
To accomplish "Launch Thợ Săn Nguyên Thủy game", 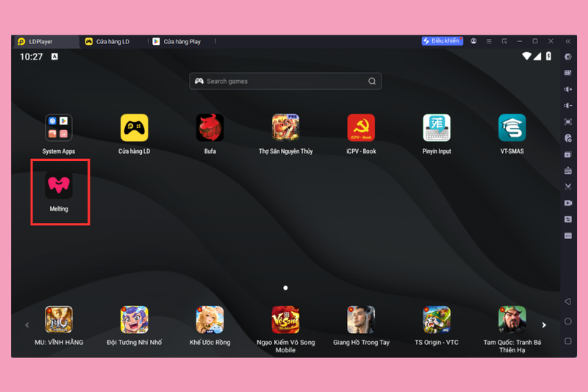I will (285, 128).
